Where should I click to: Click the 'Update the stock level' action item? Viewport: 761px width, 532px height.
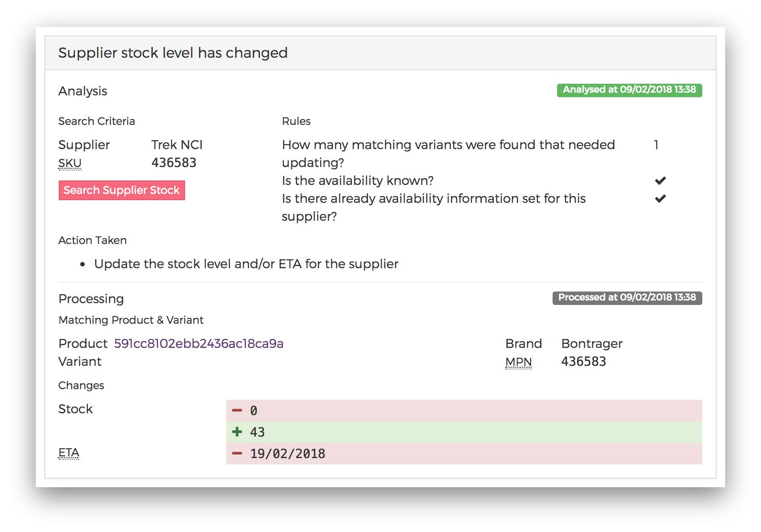246,264
